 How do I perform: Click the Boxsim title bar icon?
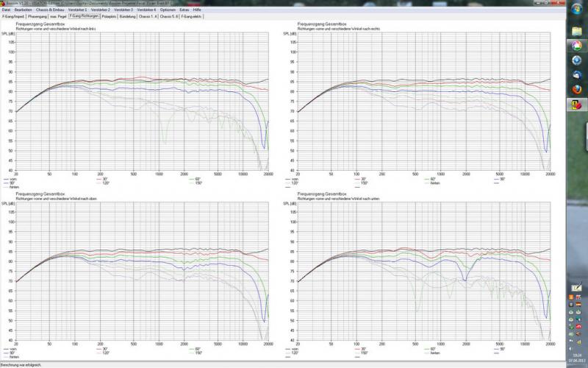click(x=3, y=3)
